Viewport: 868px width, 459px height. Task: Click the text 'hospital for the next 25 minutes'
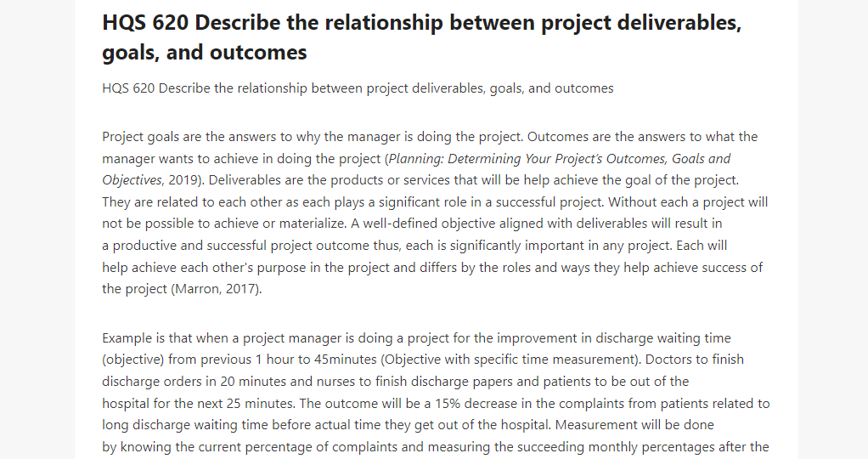198,404
